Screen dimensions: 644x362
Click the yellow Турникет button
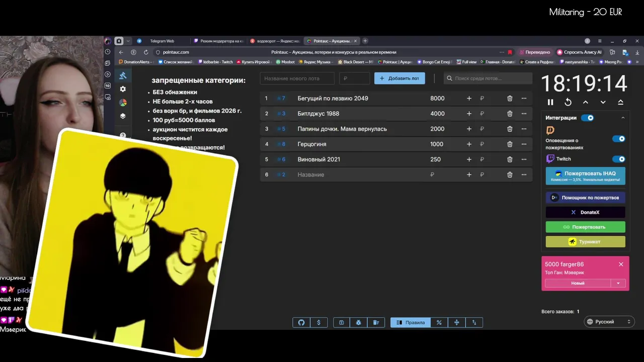click(x=586, y=242)
